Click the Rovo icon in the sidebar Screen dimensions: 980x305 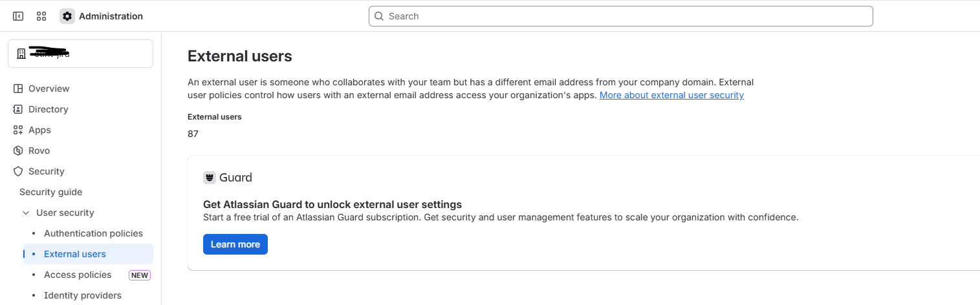tap(18, 151)
